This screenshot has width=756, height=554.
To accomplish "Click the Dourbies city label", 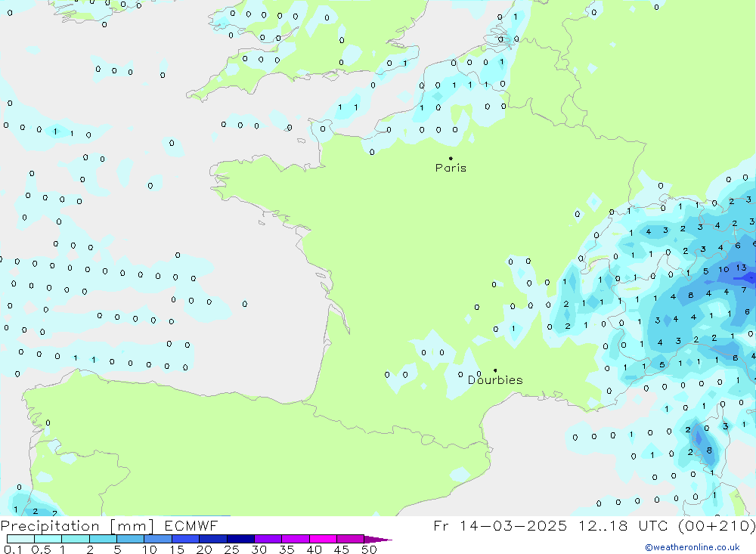I will (x=495, y=380).
